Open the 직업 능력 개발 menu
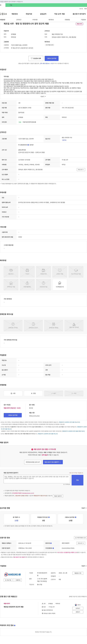This screenshot has width=87, height=644. [60, 14]
